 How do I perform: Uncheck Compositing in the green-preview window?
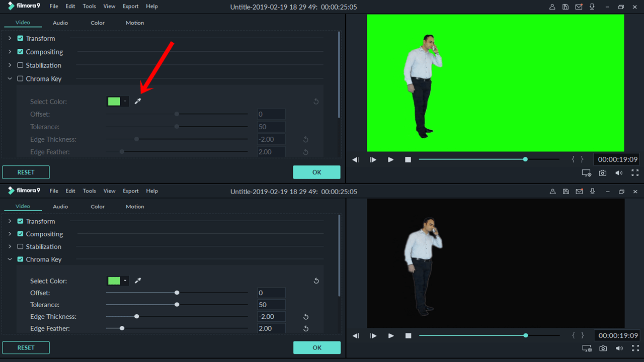click(x=20, y=52)
